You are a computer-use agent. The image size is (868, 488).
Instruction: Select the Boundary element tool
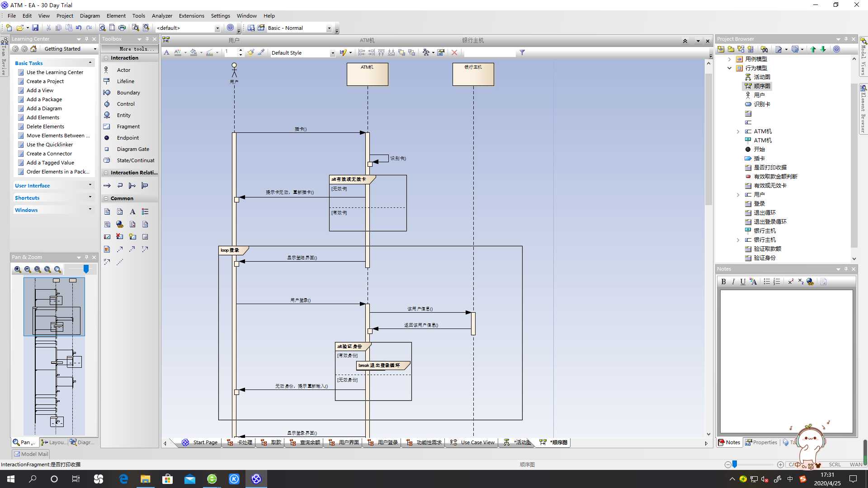pos(128,92)
